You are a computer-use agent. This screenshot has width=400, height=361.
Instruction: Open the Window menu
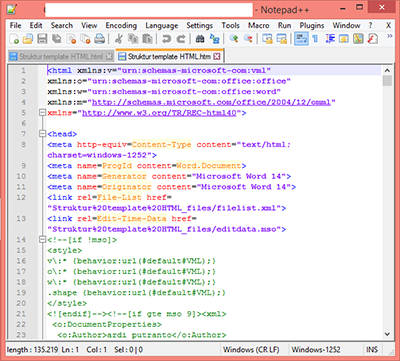coord(346,25)
